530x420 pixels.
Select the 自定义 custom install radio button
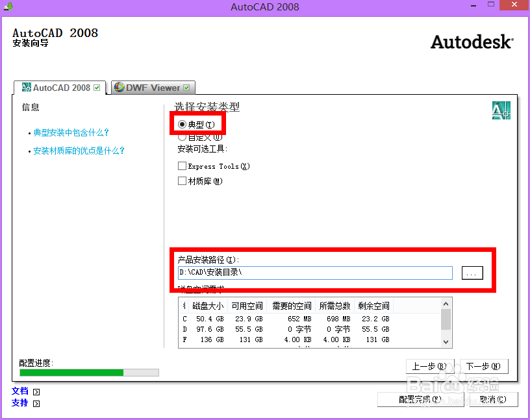click(182, 137)
